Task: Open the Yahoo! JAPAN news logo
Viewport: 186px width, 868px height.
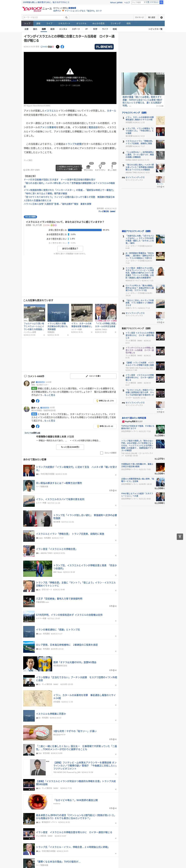Action: [x=37, y=9]
